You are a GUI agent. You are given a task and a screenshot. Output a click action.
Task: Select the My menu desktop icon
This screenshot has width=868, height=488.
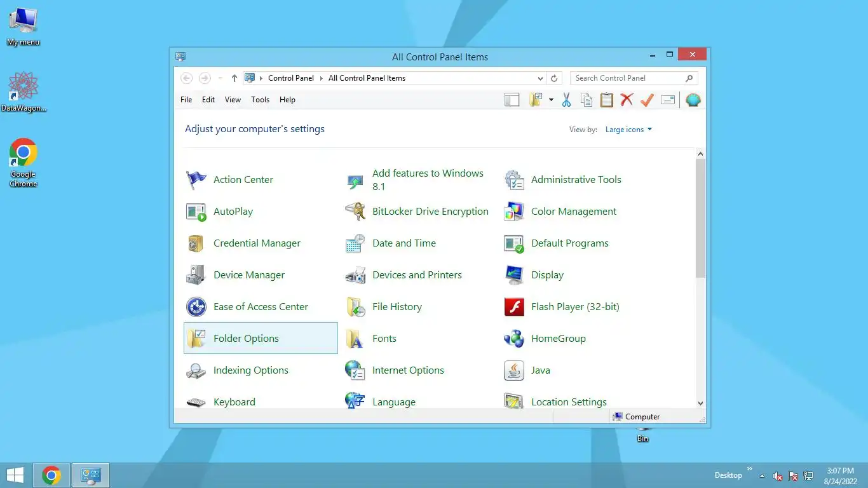pyautogui.click(x=24, y=27)
